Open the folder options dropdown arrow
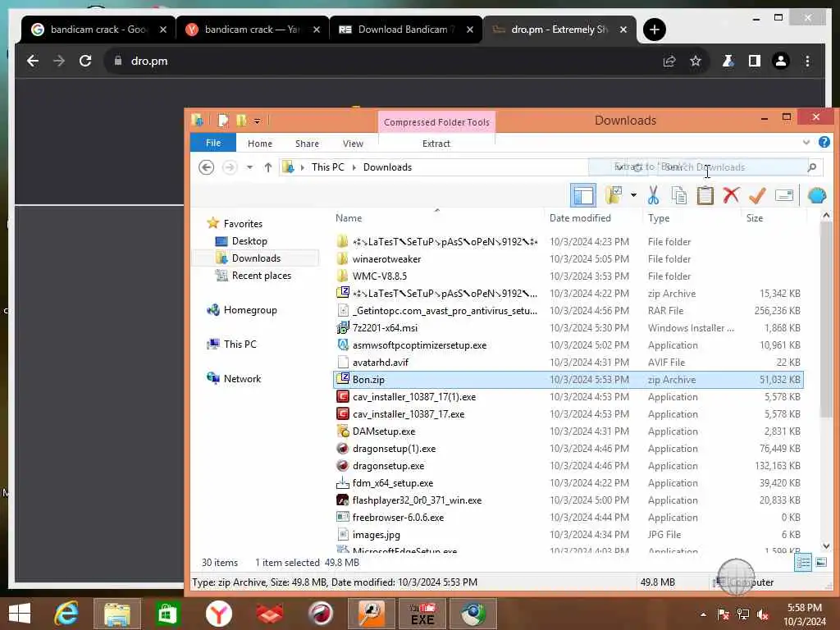 (x=633, y=195)
